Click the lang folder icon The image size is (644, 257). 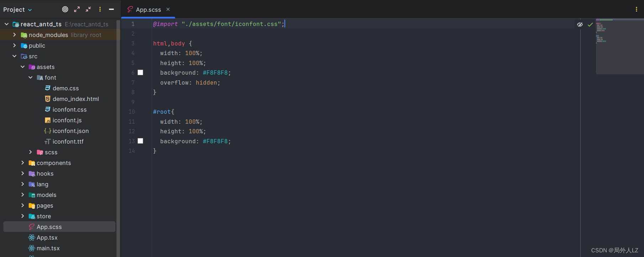[x=32, y=184]
